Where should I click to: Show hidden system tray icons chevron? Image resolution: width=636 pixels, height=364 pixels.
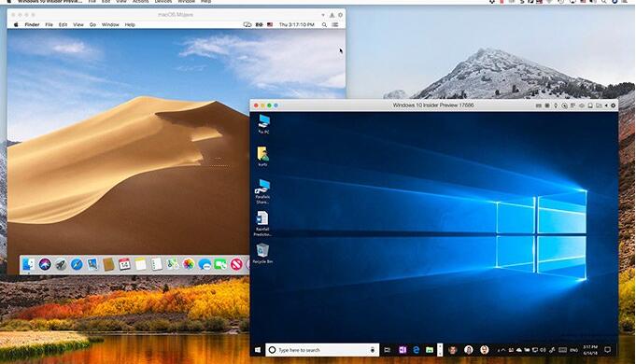503,350
